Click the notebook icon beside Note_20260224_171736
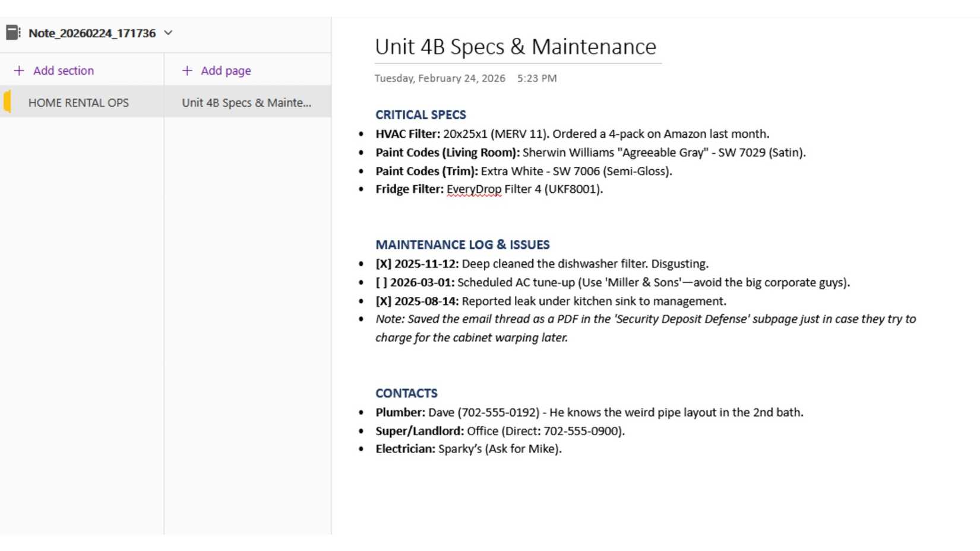Viewport: 980px width, 551px height. pyautogui.click(x=13, y=33)
